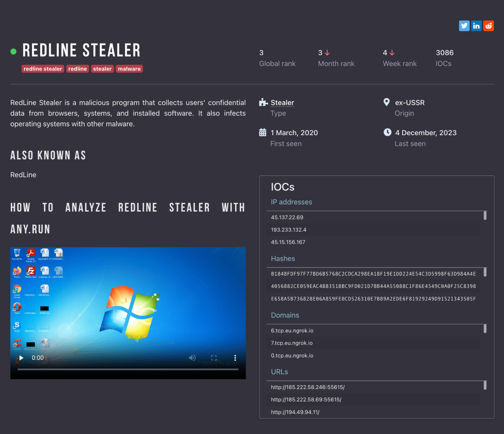
Task: Click the 'redline stealer' tag
Action: coord(43,69)
